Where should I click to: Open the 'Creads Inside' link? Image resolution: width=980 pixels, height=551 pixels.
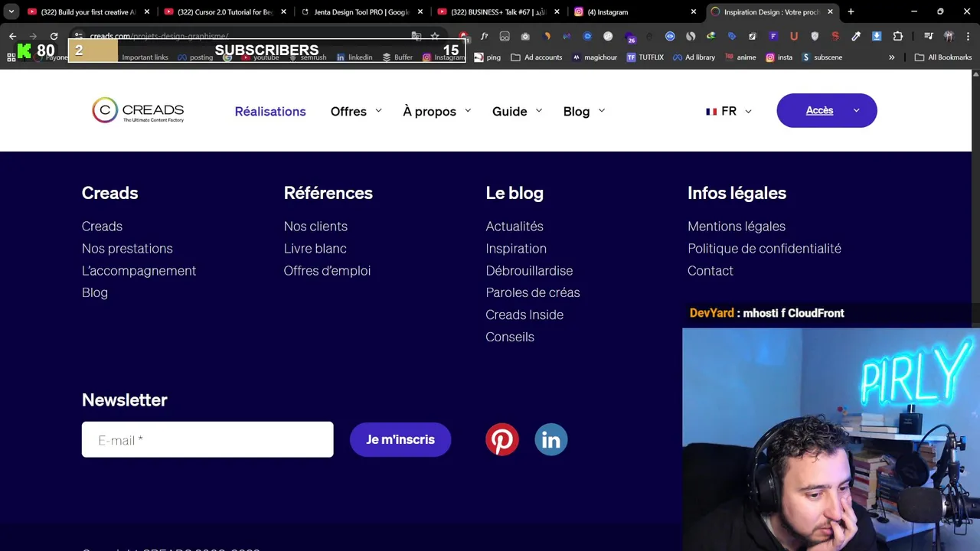524,315
